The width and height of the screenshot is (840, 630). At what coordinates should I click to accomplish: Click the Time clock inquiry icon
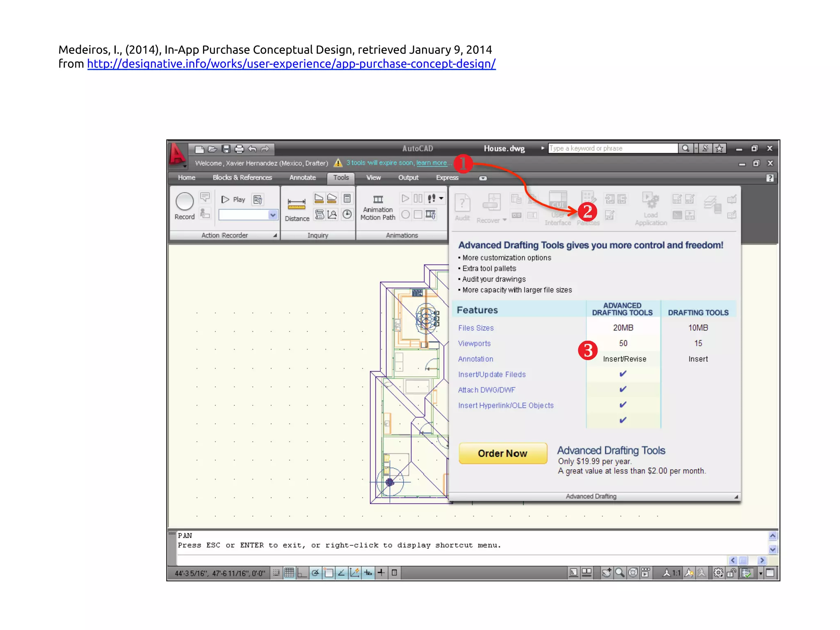tap(347, 214)
